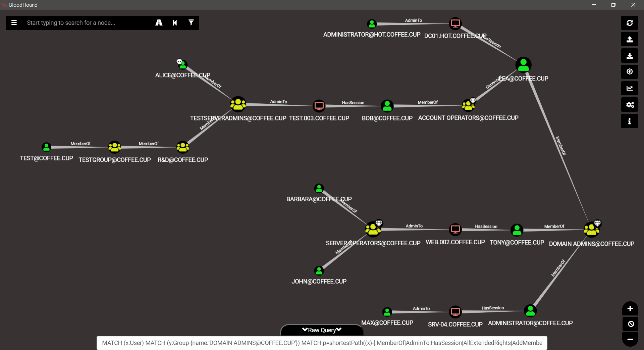Image resolution: width=644 pixels, height=350 pixels.
Task: Select the LEA@COFFEE.CUP user node
Action: (x=523, y=65)
